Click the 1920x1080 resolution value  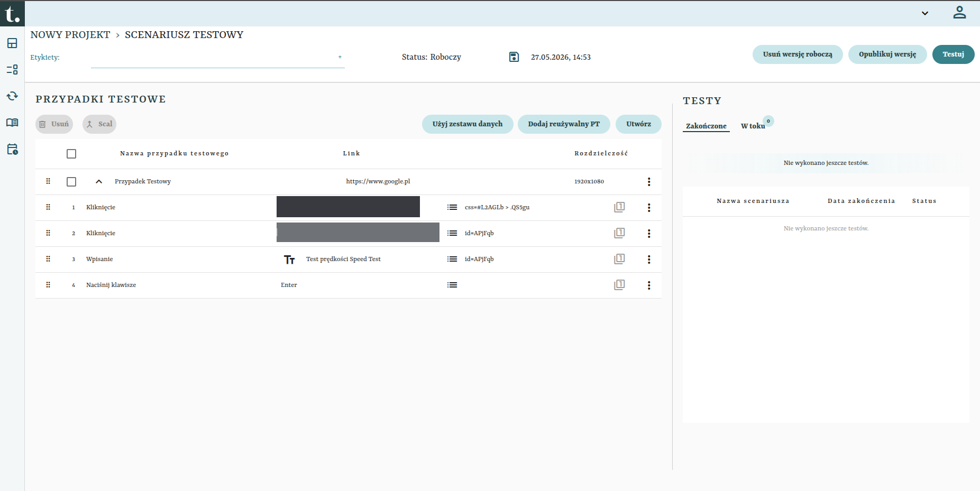click(x=589, y=182)
